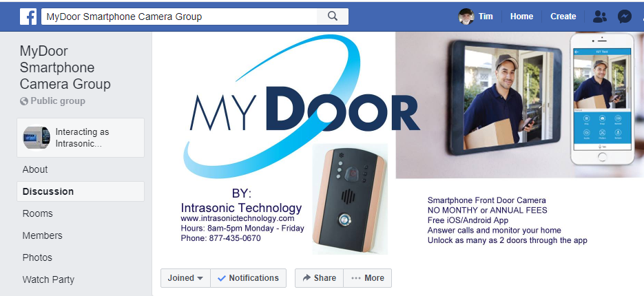644x296 pixels.
Task: Click the Facebook logo icon
Action: tap(28, 17)
